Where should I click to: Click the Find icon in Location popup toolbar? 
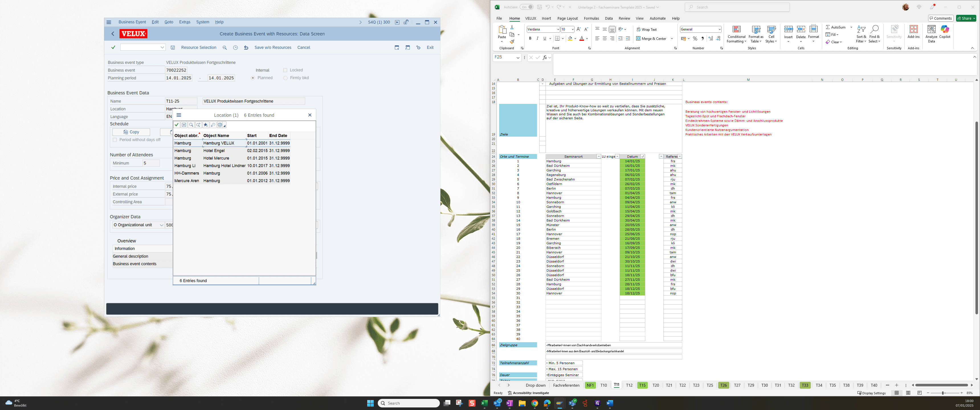point(191,125)
